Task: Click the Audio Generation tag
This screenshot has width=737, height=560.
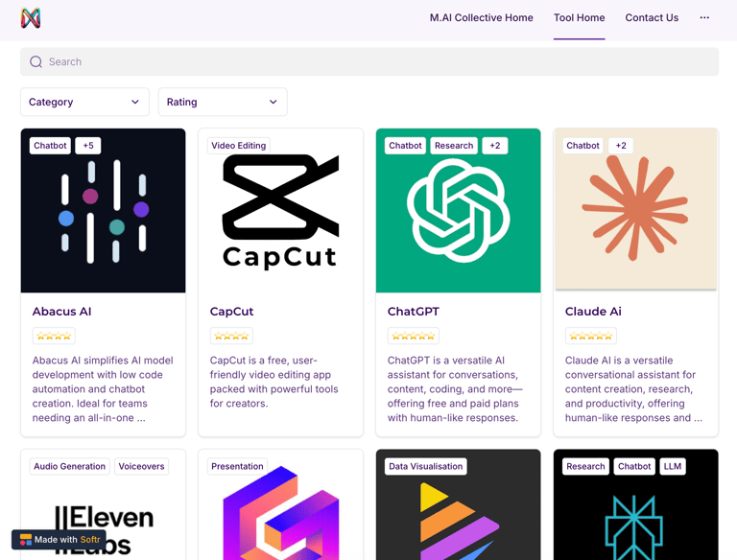Action: (69, 467)
